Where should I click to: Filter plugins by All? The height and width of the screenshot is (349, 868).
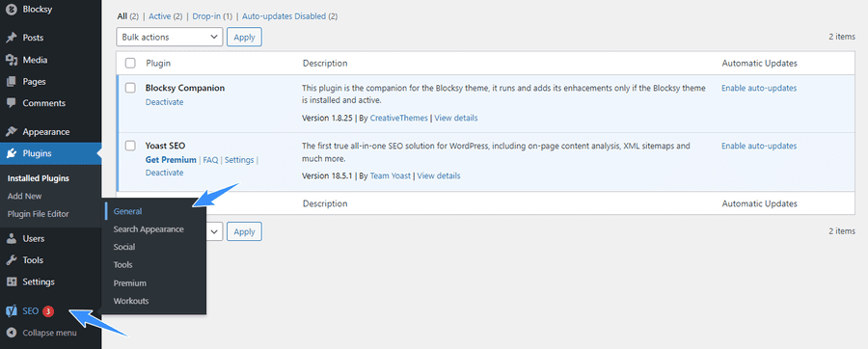tap(122, 16)
